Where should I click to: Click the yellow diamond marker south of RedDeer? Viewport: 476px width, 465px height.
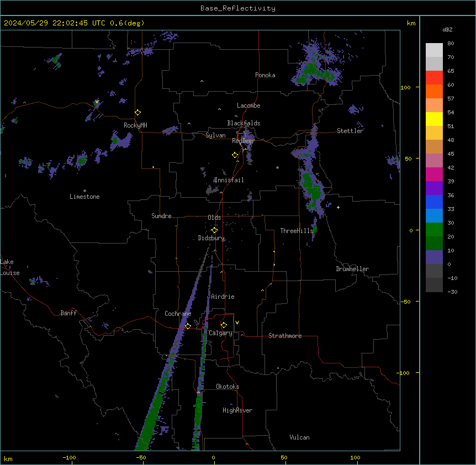[235, 155]
